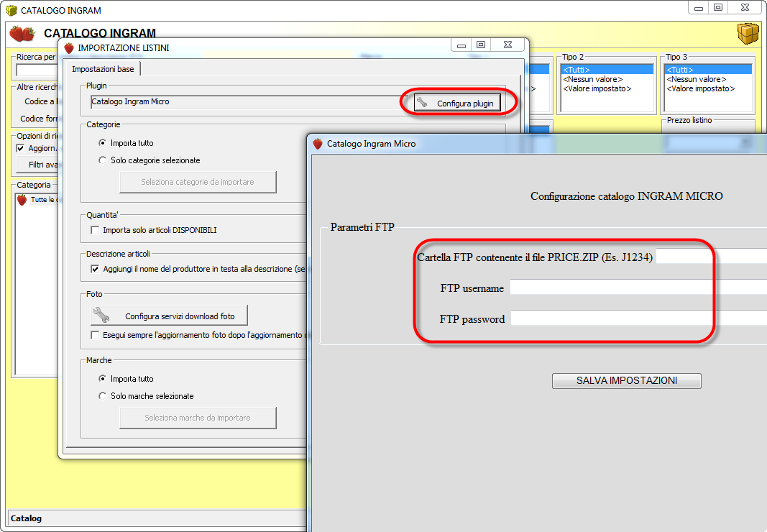Click the strawberry icon in Catalogo Ingram Micro title bar
This screenshot has width=767, height=532.
click(x=318, y=144)
